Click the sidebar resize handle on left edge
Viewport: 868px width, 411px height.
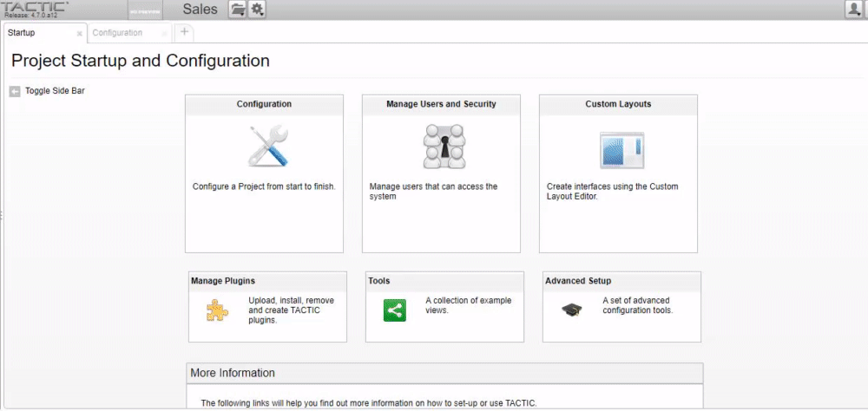click(x=1, y=215)
